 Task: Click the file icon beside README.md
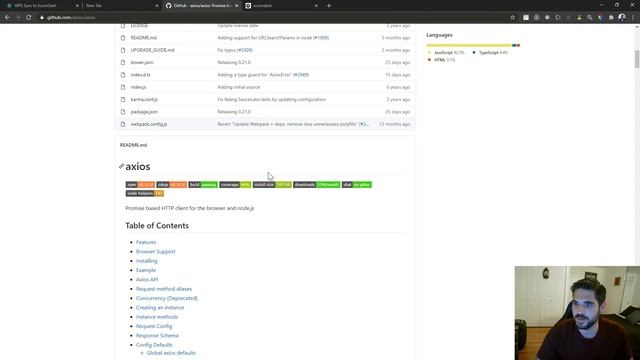click(x=123, y=38)
